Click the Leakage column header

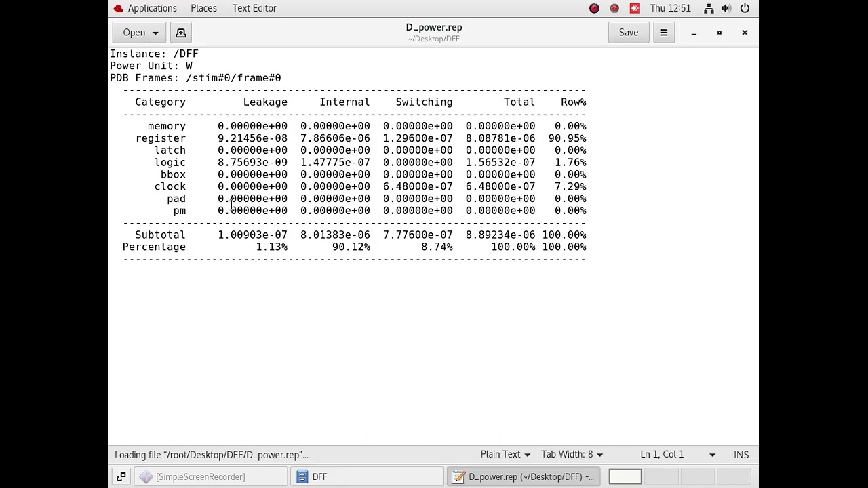click(265, 102)
